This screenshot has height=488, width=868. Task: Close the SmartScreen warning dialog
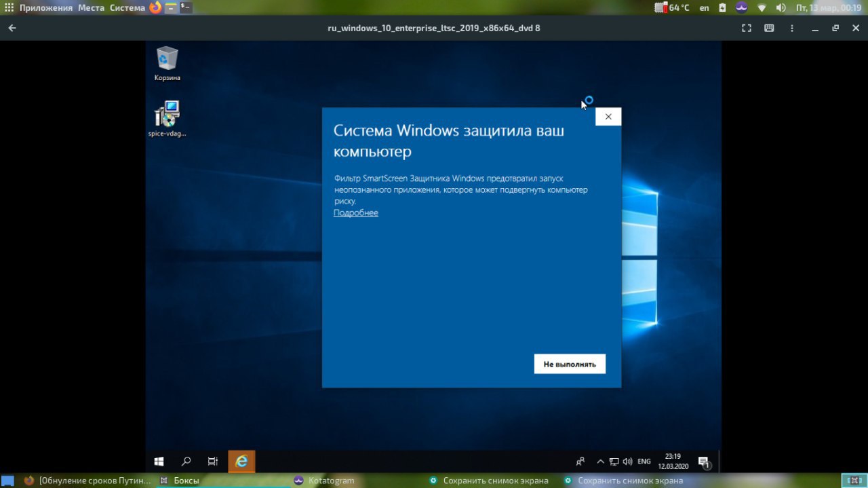coord(608,117)
